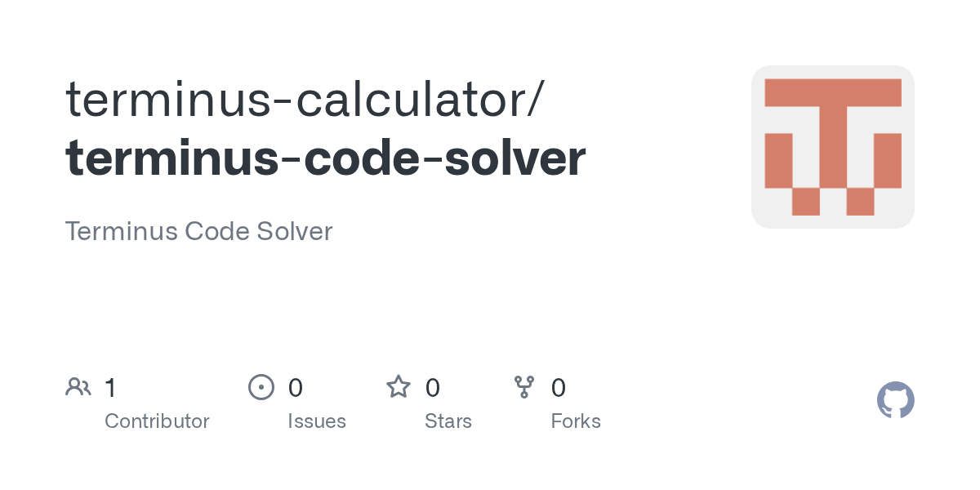This screenshot has width=980, height=490.
Task: Click the slash after terminus-calculator
Action: click(535, 99)
